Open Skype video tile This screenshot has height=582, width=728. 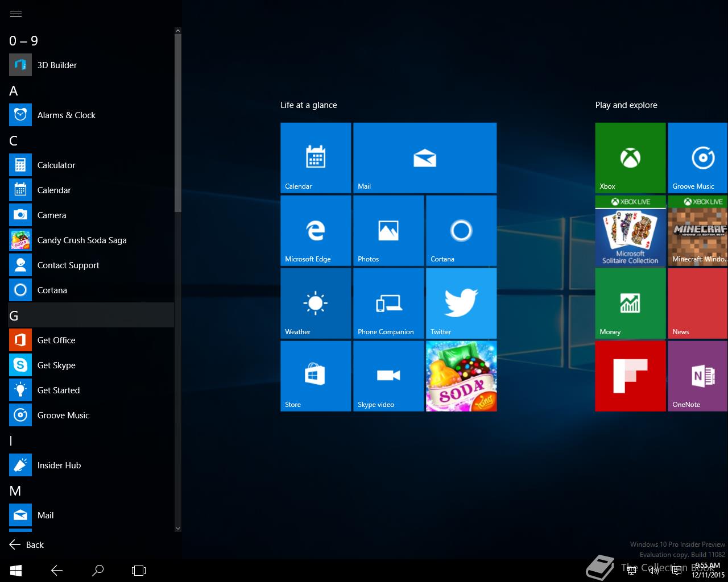pos(388,376)
